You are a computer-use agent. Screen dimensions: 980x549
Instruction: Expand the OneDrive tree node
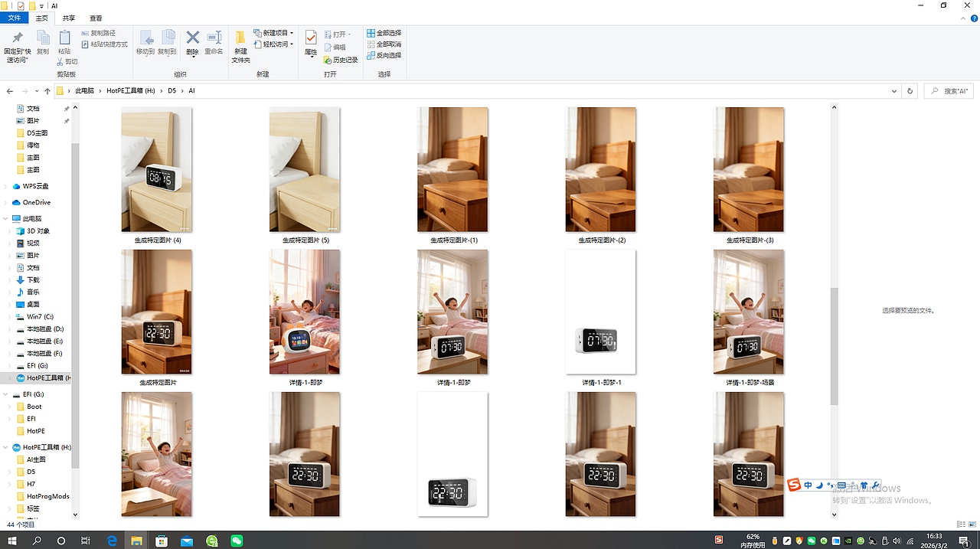pyautogui.click(x=6, y=203)
